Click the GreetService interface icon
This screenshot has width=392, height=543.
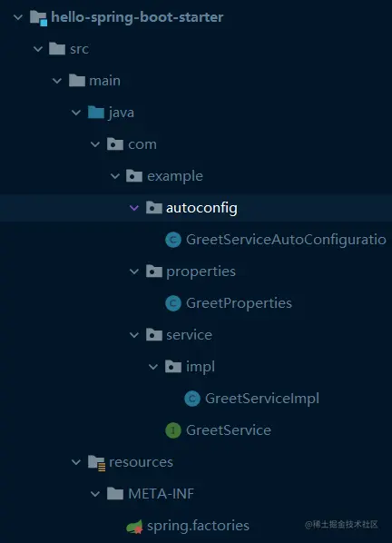click(x=173, y=430)
